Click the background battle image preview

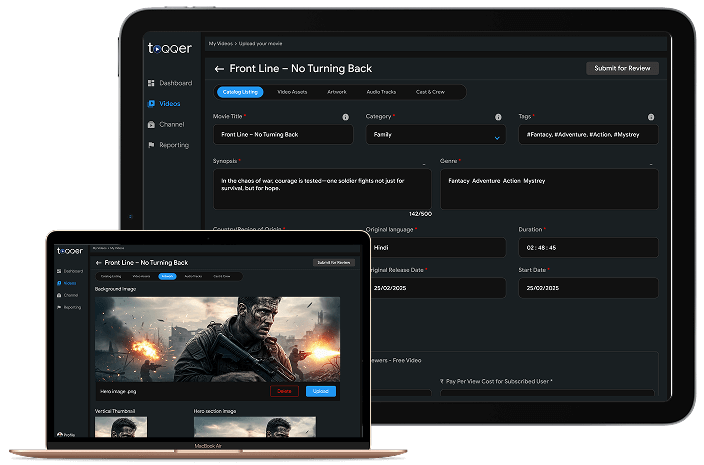216,339
